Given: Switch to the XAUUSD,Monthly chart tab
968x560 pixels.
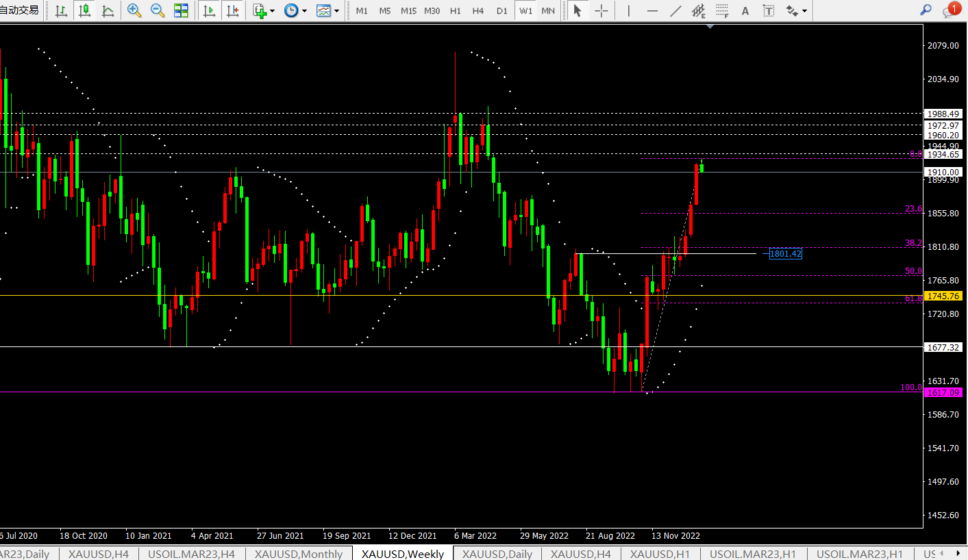Looking at the screenshot, I should [298, 554].
